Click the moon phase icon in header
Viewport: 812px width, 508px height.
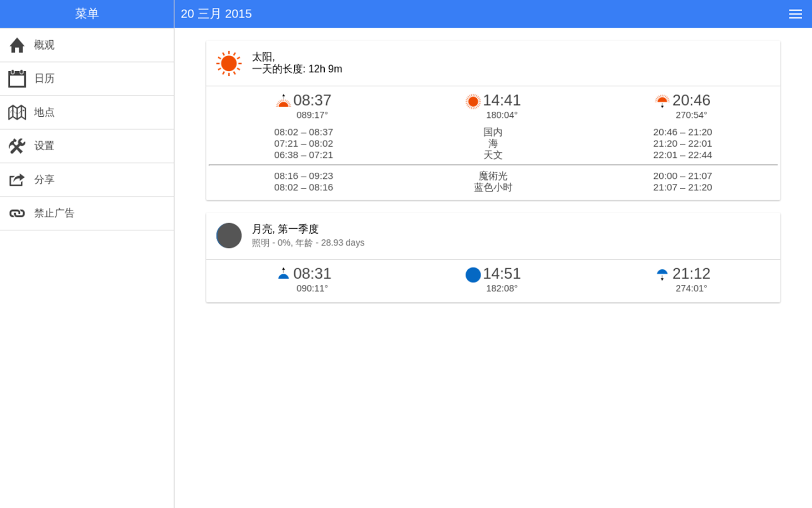tap(229, 236)
